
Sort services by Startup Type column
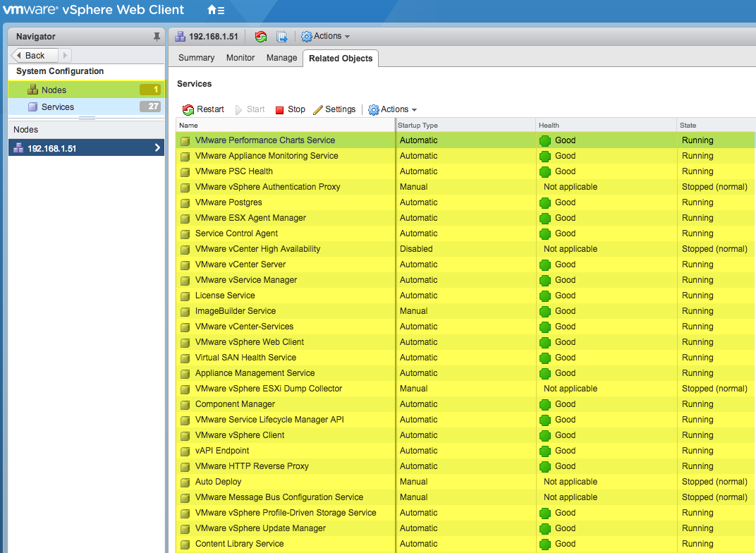[417, 126]
